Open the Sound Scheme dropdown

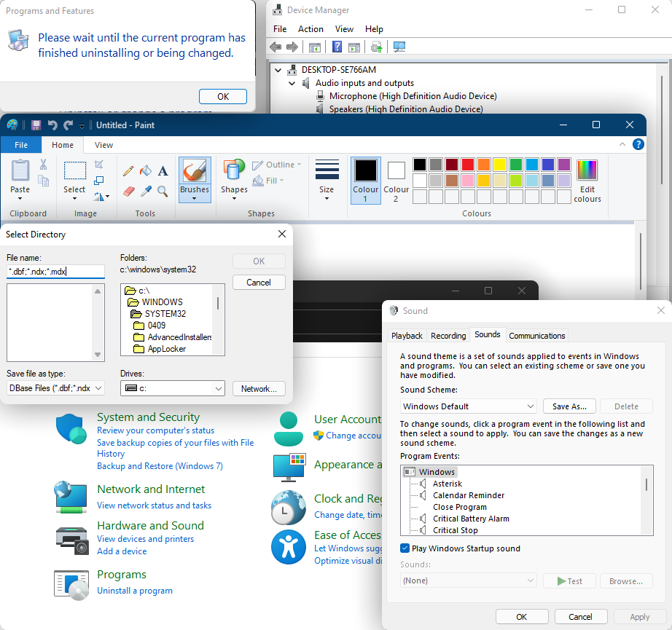pyautogui.click(x=469, y=406)
